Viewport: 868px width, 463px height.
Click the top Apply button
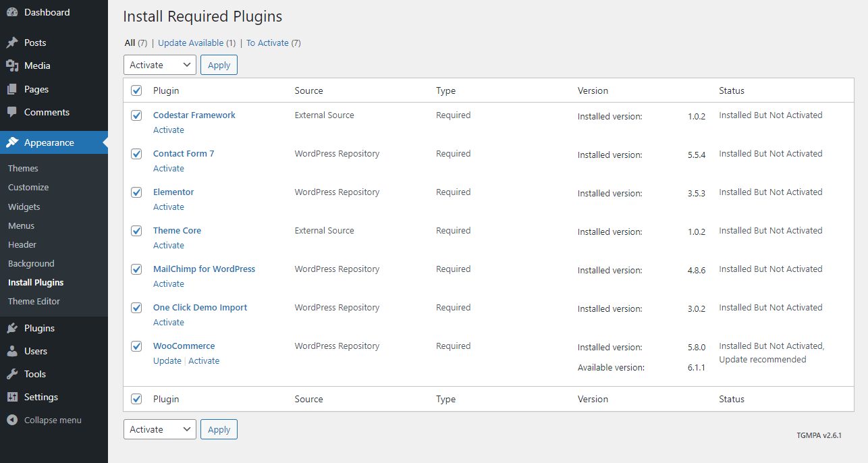[219, 65]
